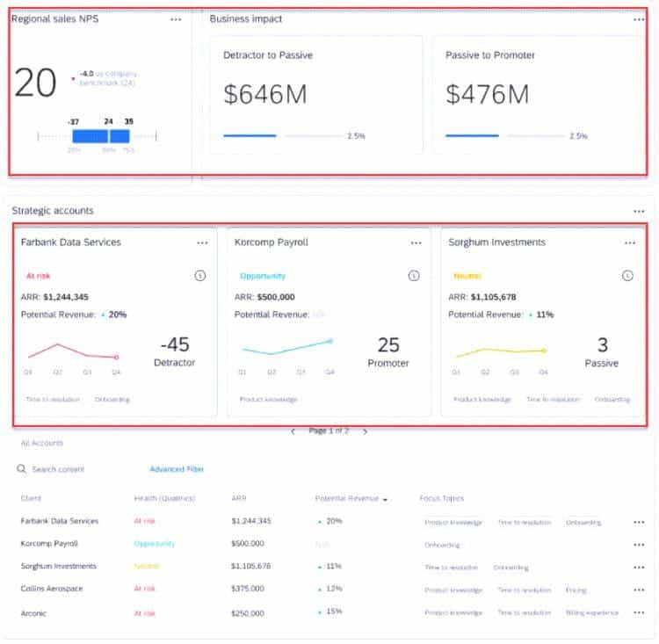Sort by Potential Revenue column arrow
Viewport: 659px width, 644px height.
(x=385, y=499)
